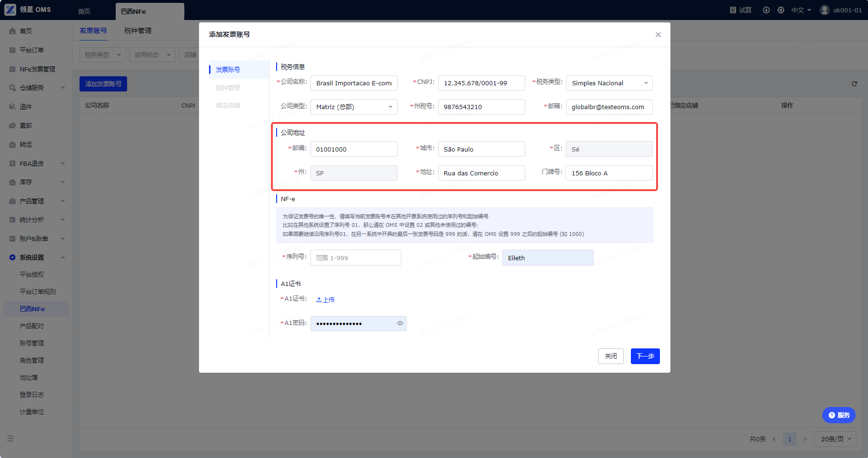Click the ak001-01 user avatar
The height and width of the screenshot is (458, 868).
click(825, 10)
